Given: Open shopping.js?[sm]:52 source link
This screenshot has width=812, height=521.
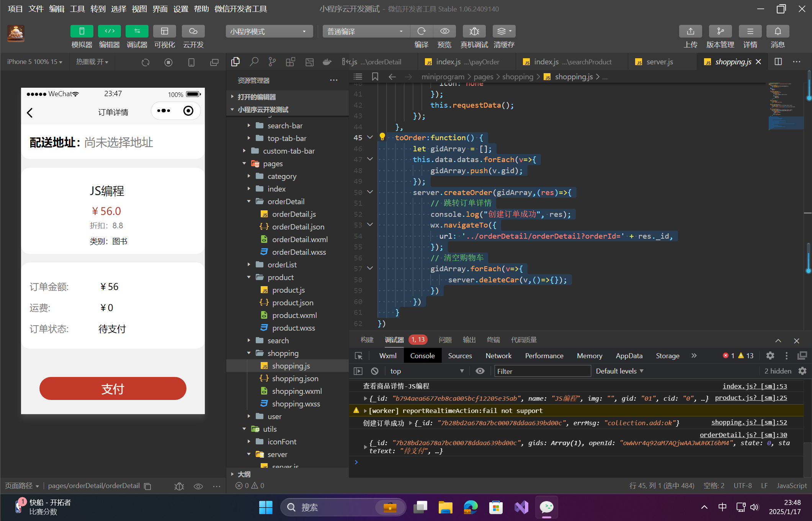Looking at the screenshot, I should (x=749, y=422).
